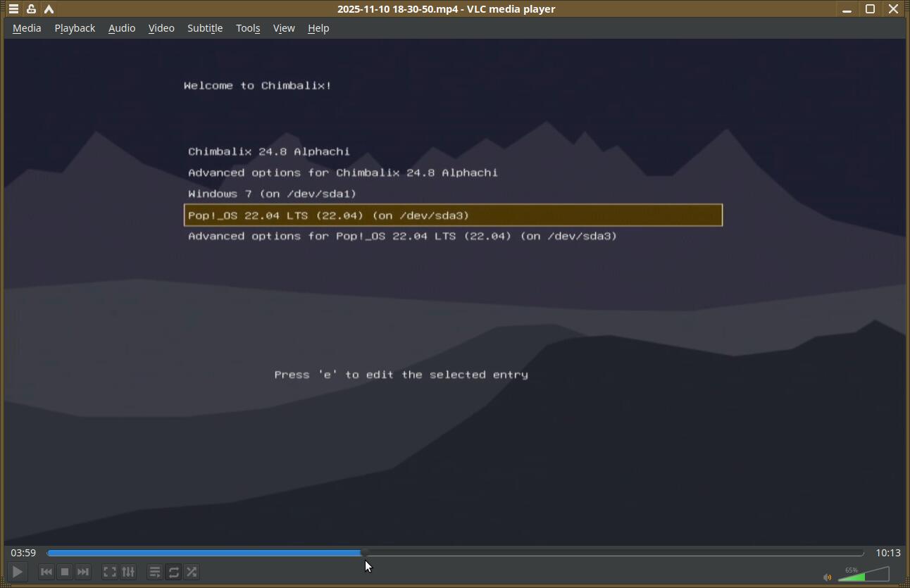The width and height of the screenshot is (910, 588).
Task: Click "Advanced options for Pop!_OS 22.04 LTS" entry
Action: point(403,236)
